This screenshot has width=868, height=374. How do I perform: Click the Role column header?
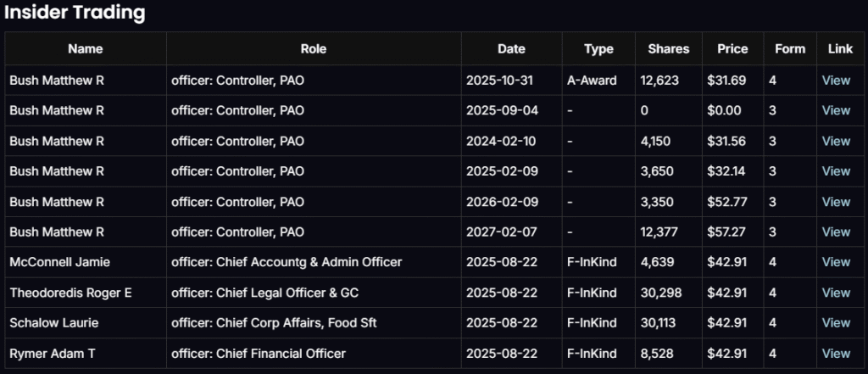pos(313,49)
